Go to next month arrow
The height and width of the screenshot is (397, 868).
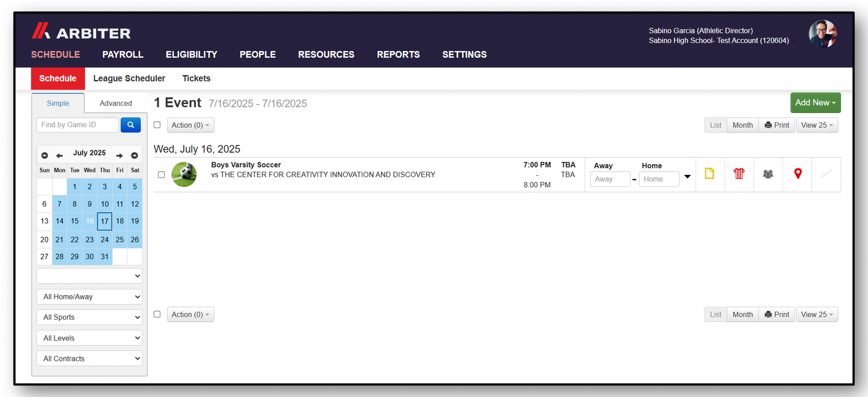(120, 155)
